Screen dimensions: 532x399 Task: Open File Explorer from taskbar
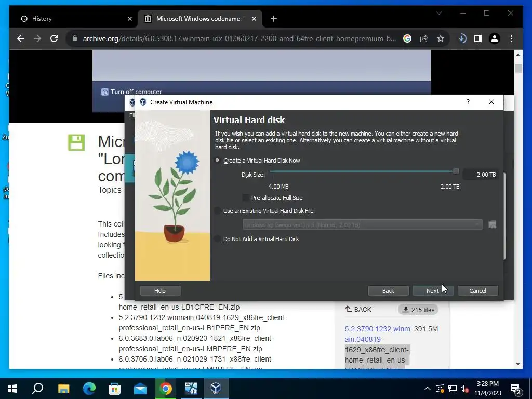pyautogui.click(x=63, y=389)
